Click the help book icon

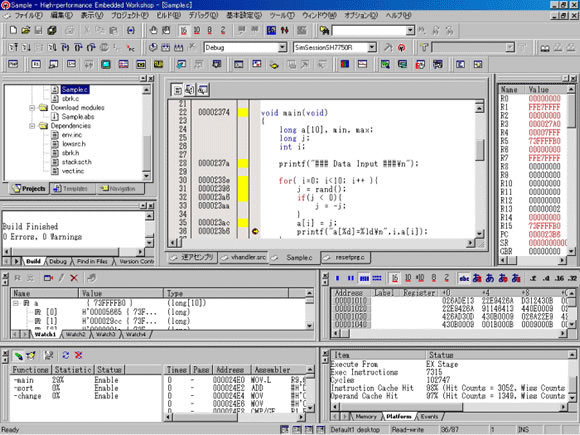coord(545,47)
